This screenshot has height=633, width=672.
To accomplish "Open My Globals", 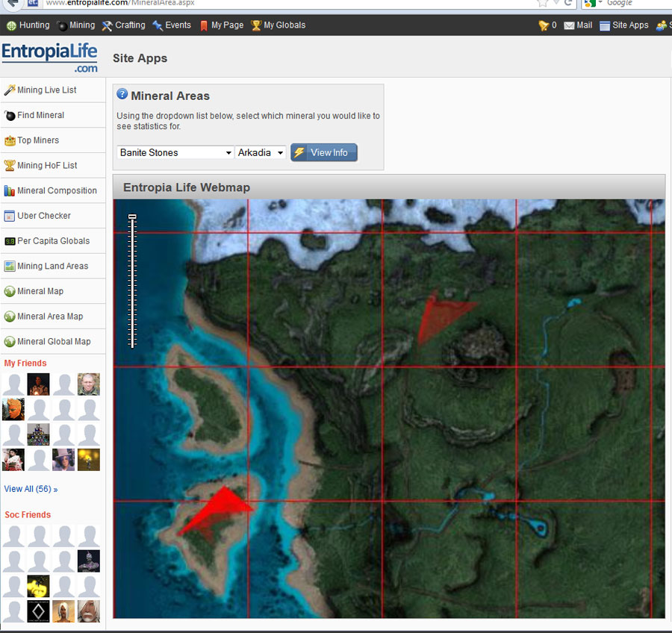I will click(x=279, y=25).
